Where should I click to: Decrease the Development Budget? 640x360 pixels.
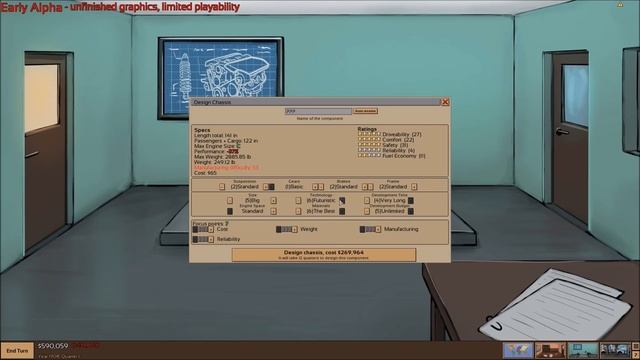[367, 211]
